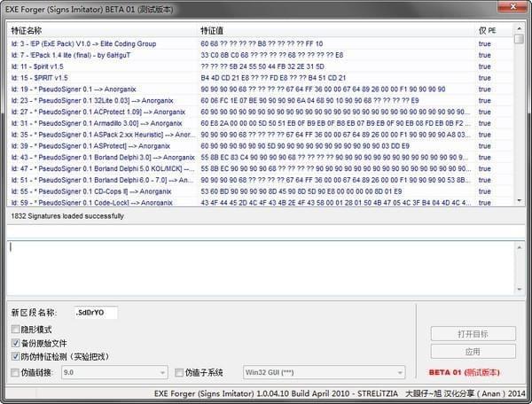
Task: Close the EXE Forger window
Action: (513, 6)
